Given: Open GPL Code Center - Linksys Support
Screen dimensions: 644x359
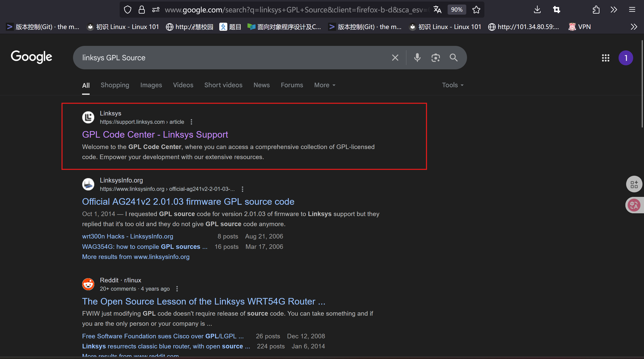Looking at the screenshot, I should (x=155, y=135).
